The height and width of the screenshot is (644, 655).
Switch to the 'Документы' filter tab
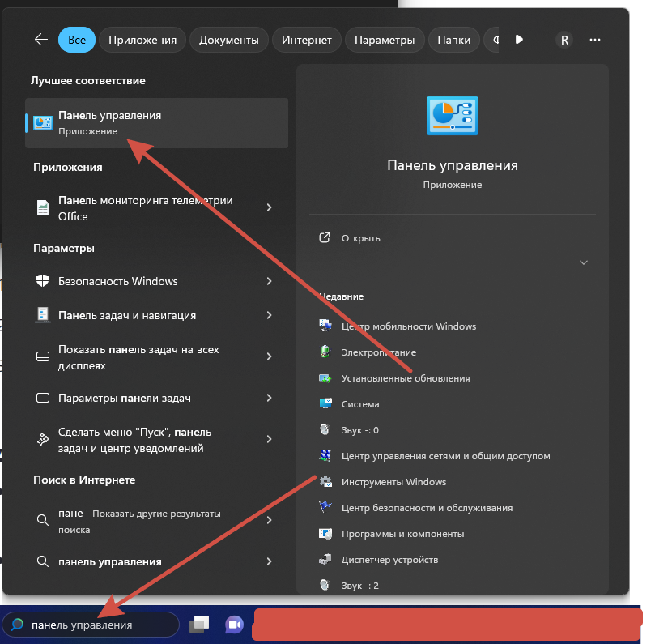coord(229,40)
